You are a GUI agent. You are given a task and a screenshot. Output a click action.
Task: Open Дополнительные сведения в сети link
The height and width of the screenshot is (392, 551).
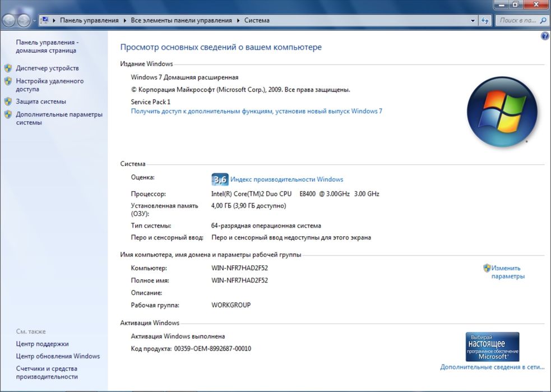pos(492,367)
